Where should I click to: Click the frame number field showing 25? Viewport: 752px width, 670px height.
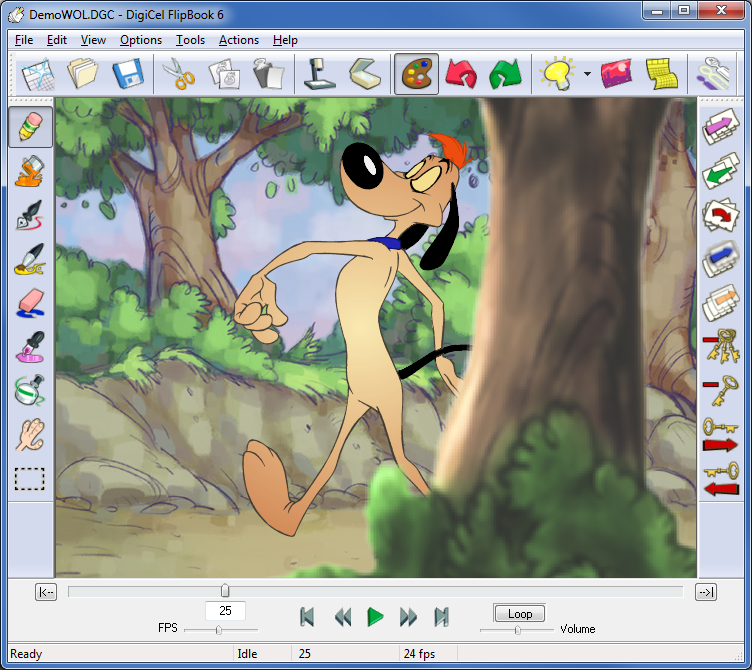point(225,611)
